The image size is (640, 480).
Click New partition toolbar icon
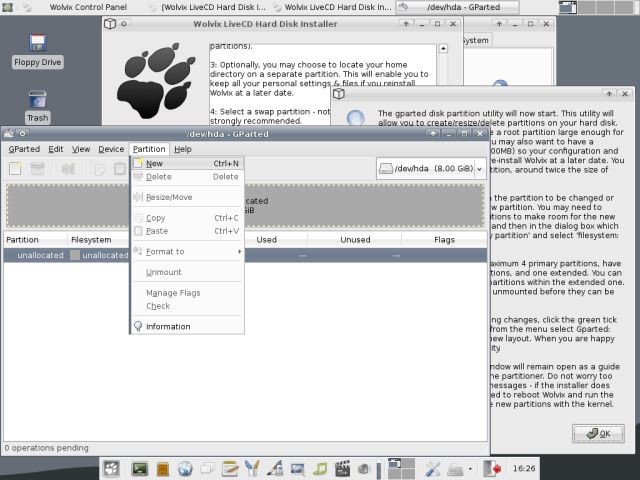pyautogui.click(x=15, y=169)
